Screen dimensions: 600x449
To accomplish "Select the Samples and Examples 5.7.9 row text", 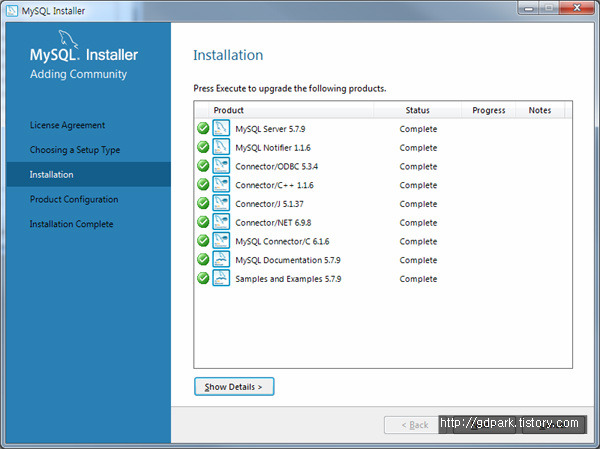I will click(288, 279).
